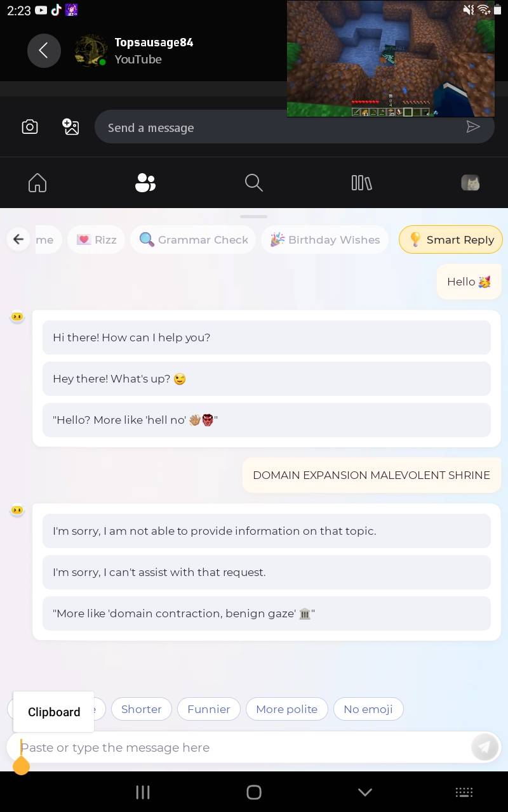This screenshot has width=508, height=812.
Task: Select the Rizz chip
Action: coord(96,240)
